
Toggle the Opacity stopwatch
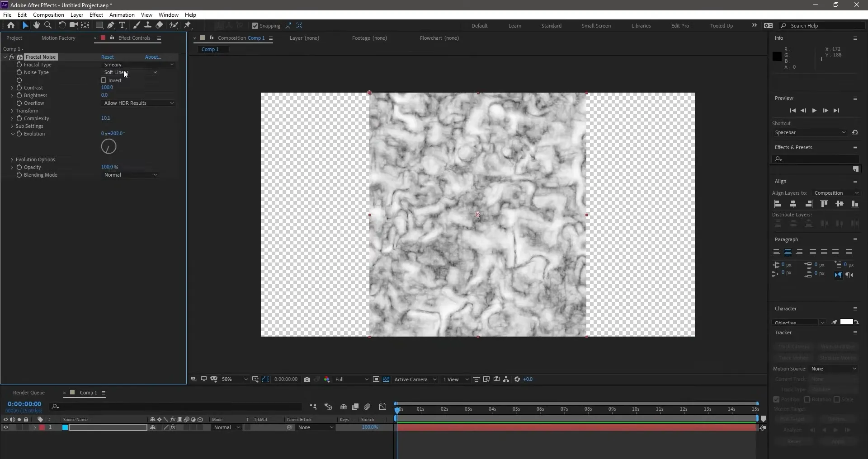(x=19, y=167)
